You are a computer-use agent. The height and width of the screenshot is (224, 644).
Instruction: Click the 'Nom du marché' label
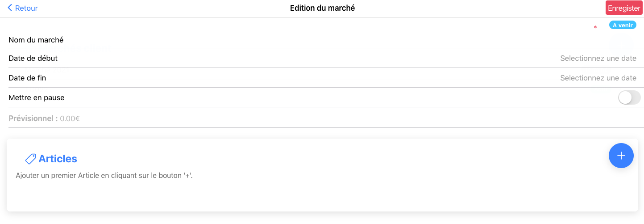36,40
